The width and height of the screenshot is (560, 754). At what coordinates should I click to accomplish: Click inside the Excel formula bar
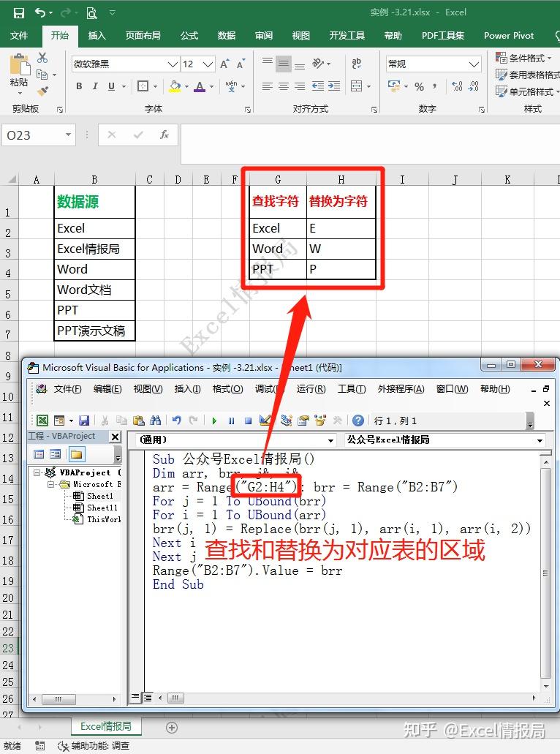(370, 143)
